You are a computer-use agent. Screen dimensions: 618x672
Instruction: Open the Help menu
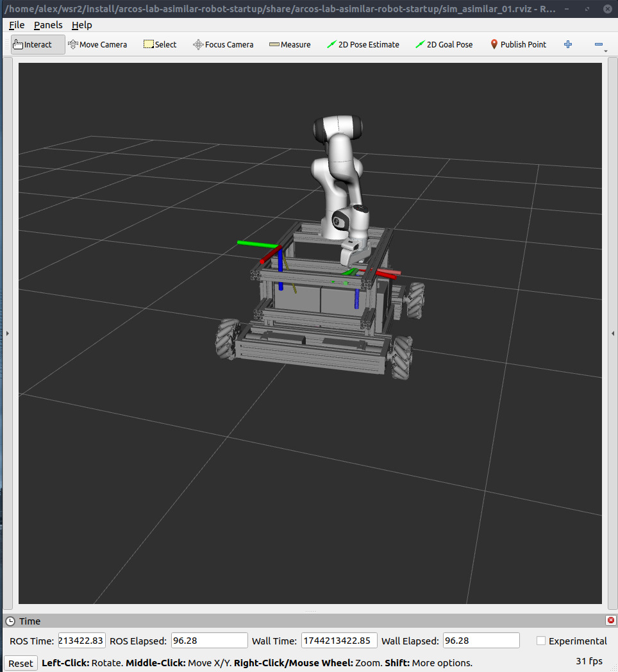pos(81,25)
